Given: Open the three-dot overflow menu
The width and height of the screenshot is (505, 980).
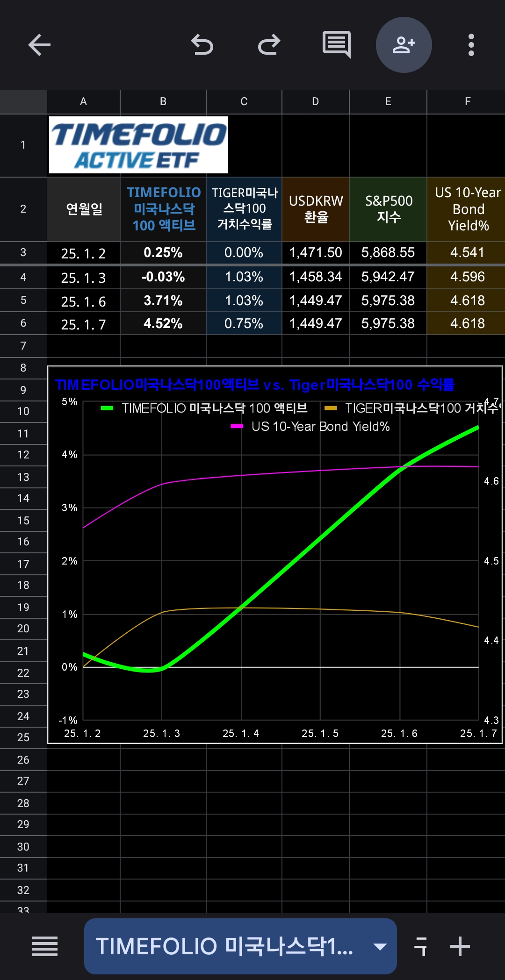Looking at the screenshot, I should 471,45.
